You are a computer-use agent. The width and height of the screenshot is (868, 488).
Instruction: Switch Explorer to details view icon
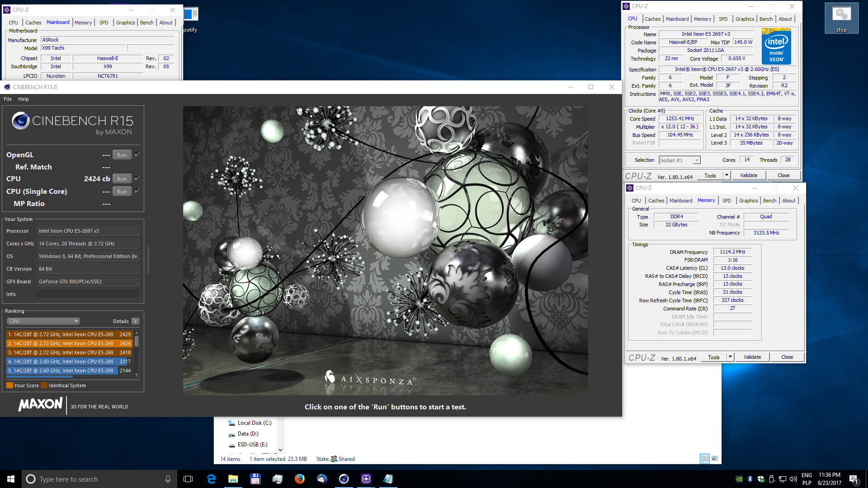(x=705, y=459)
